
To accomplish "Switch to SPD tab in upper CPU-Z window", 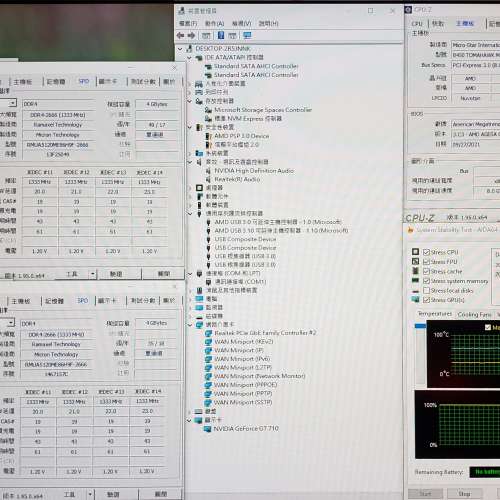I will [x=83, y=81].
